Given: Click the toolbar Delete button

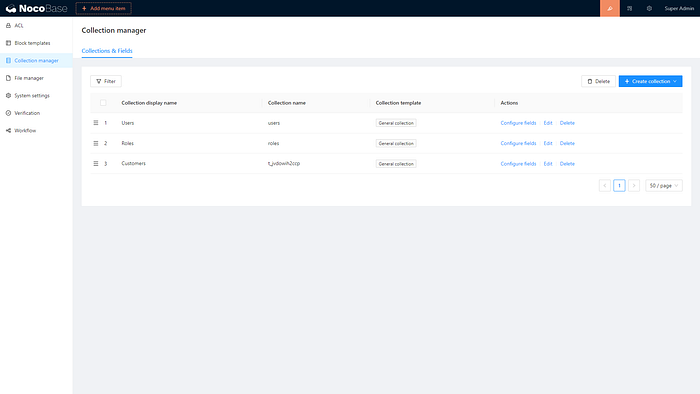Looking at the screenshot, I should (598, 81).
